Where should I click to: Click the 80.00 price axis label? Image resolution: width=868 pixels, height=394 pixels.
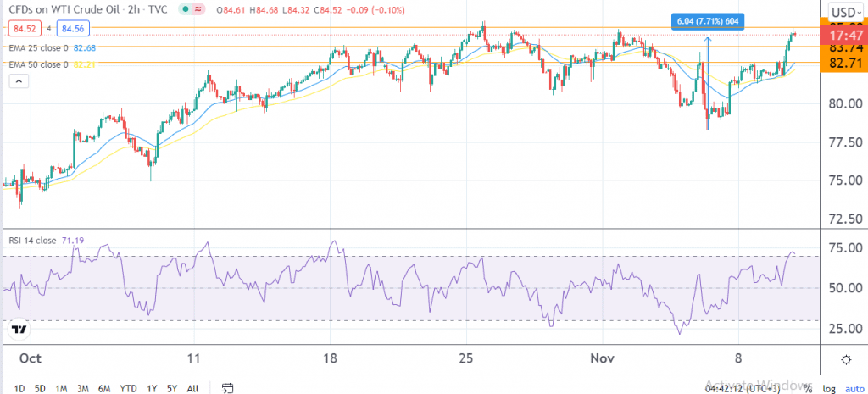tap(847, 103)
